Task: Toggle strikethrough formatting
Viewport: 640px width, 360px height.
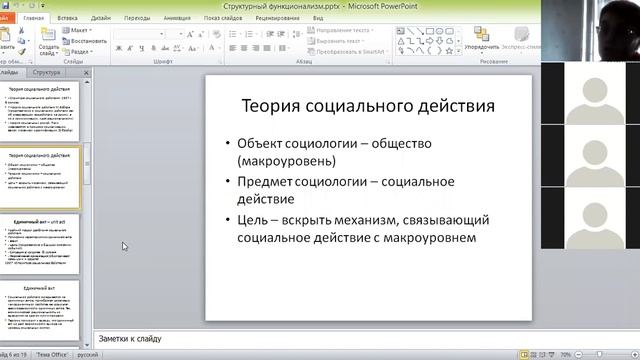Action: (x=165, y=49)
